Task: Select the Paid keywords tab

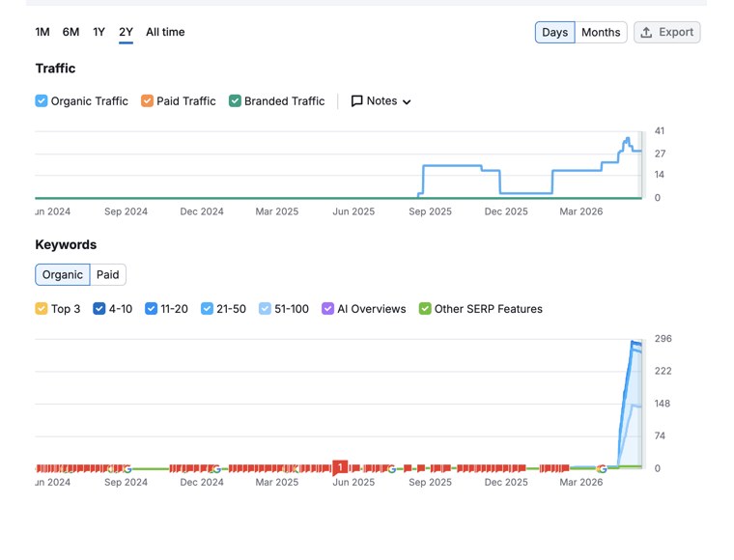Action: [107, 274]
